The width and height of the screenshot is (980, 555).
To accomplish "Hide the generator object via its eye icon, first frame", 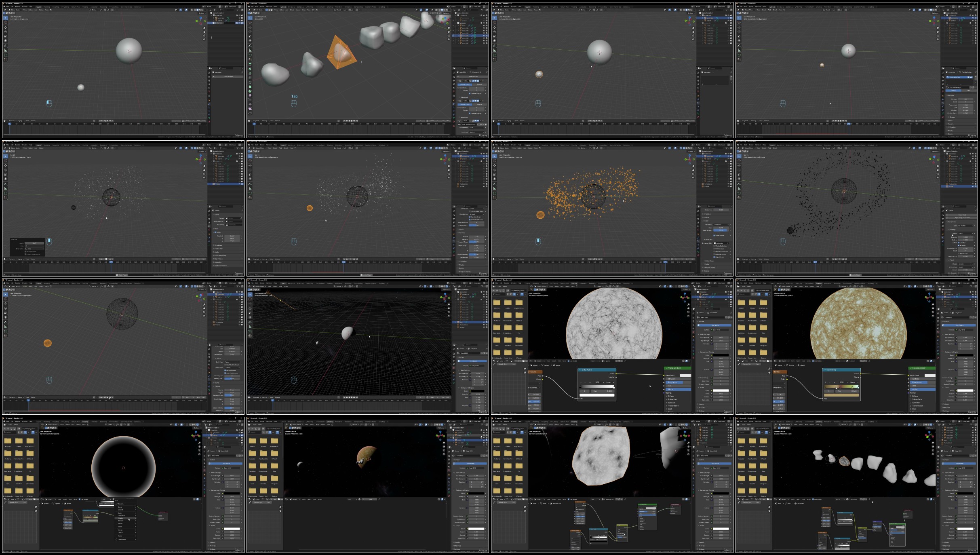I will (x=239, y=18).
